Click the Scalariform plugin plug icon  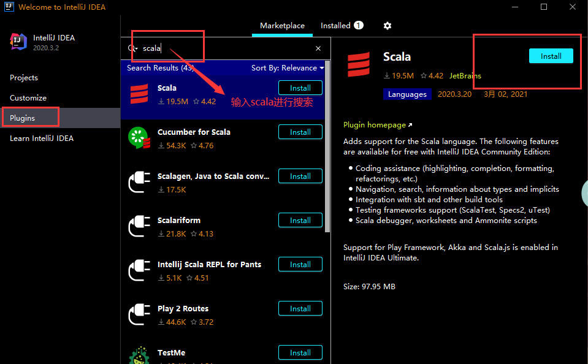139,226
